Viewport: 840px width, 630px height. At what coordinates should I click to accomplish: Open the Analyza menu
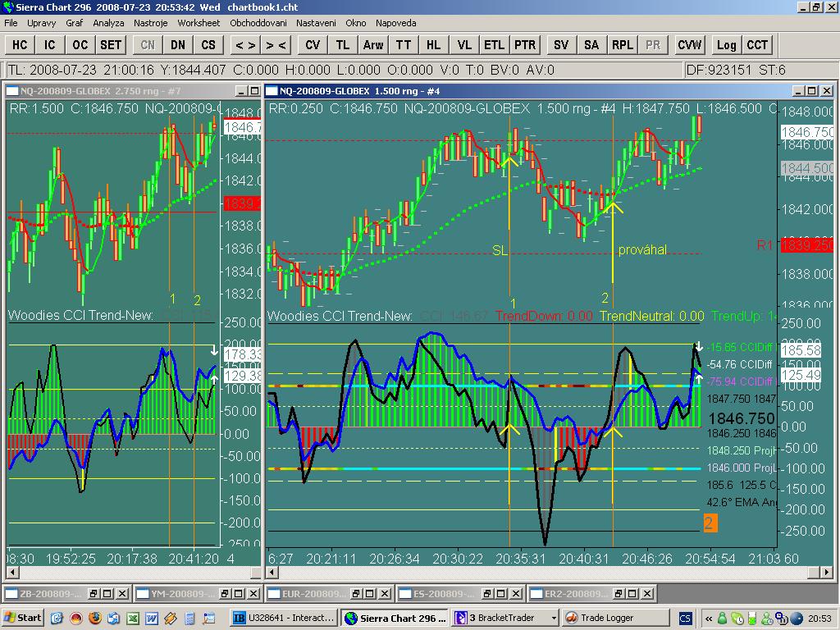pyautogui.click(x=108, y=23)
